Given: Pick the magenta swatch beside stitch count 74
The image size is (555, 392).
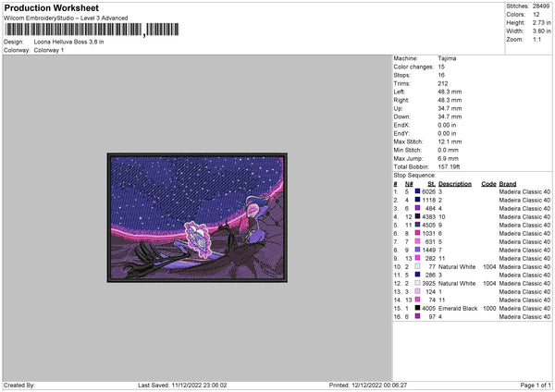Looking at the screenshot, I should click(417, 300).
